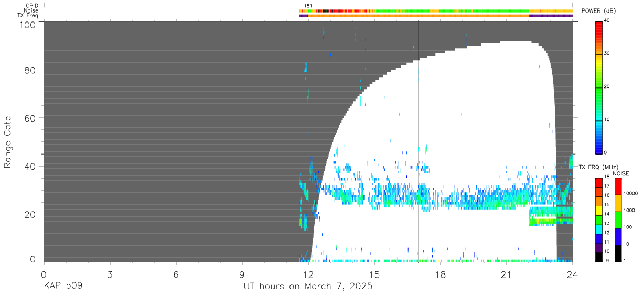
Task: Click the UT hours axis tick 24
Action: click(573, 274)
